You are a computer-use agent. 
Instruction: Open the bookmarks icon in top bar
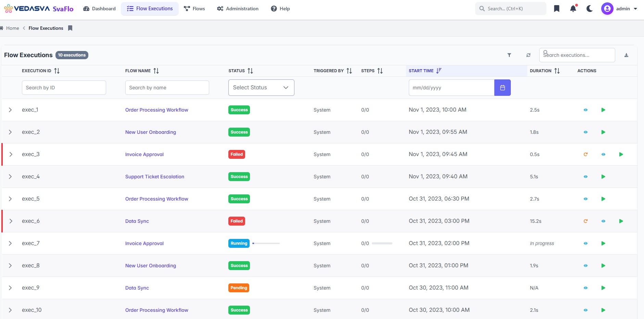(557, 9)
